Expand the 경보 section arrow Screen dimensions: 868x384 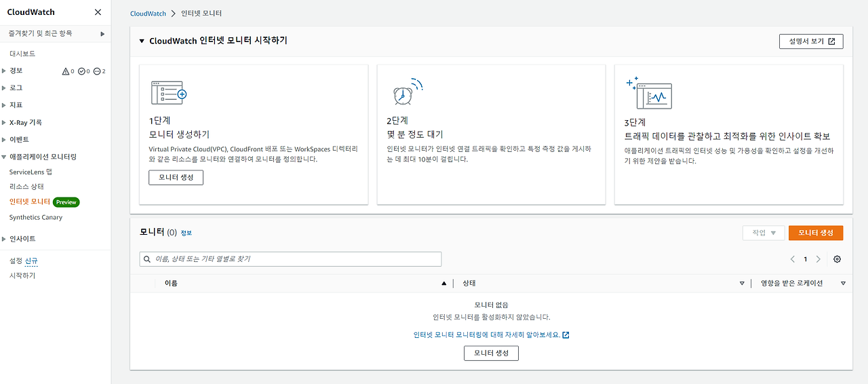click(4, 71)
